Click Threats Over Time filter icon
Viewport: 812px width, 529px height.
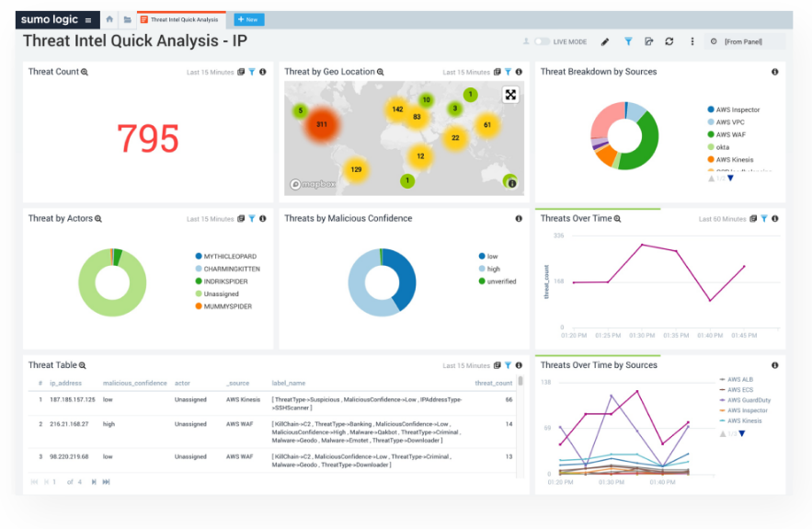pos(764,219)
